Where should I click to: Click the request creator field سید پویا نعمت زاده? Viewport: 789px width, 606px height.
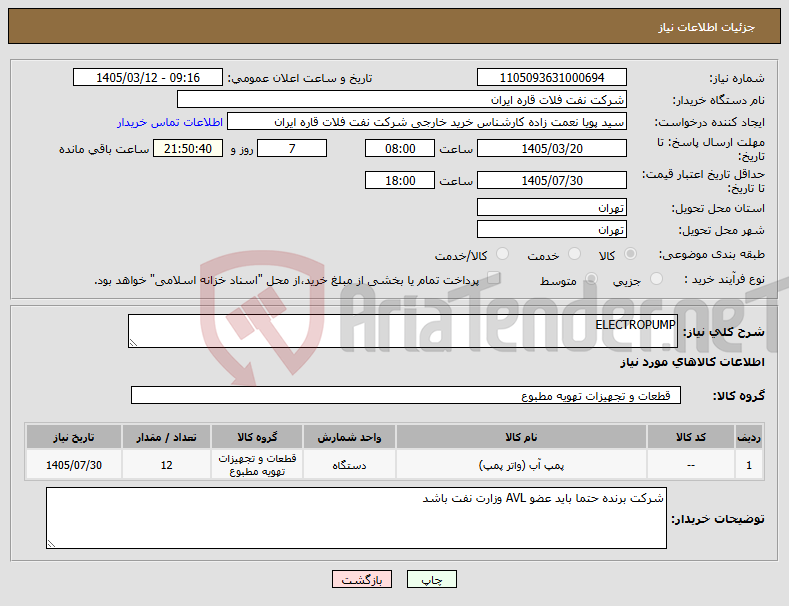427,122
